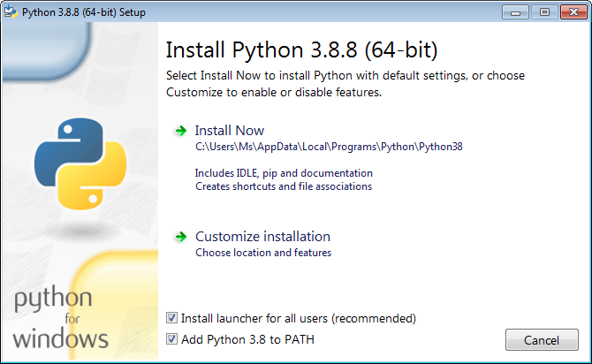Viewport: 592px width, 364px height.
Task: Uncheck the Install launcher for all users checkbox
Action: 171,318
